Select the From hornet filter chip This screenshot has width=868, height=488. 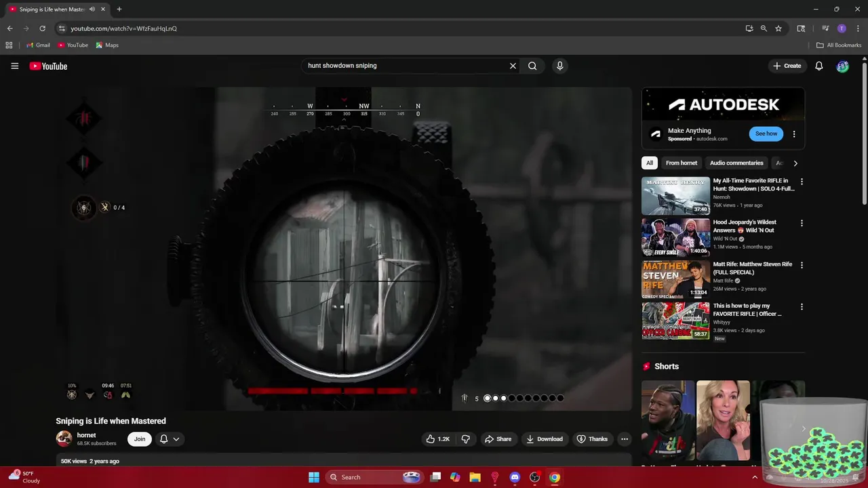pos(682,163)
